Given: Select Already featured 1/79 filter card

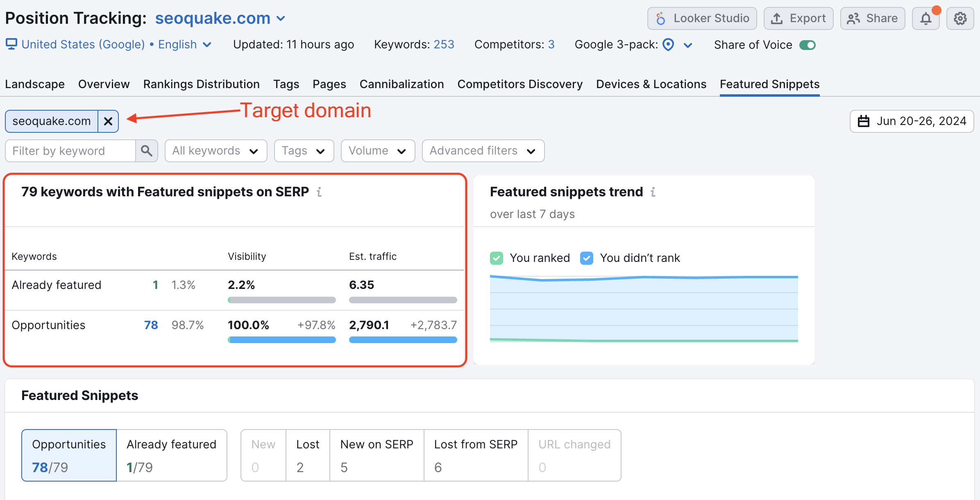Looking at the screenshot, I should (x=172, y=455).
